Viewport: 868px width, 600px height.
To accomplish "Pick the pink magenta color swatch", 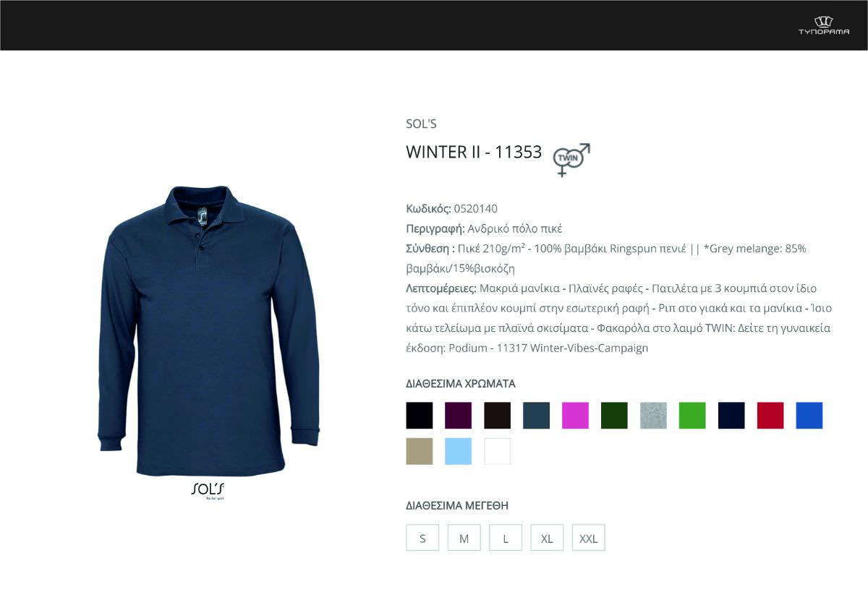I will pos(576,416).
